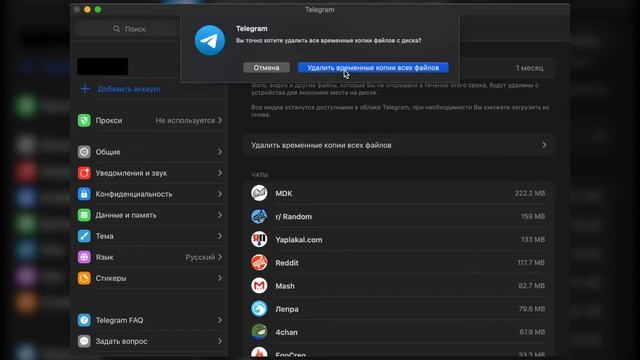The image size is (640, 360).
Task: Expand Конфиденциальность row chevron
Action: (220, 194)
